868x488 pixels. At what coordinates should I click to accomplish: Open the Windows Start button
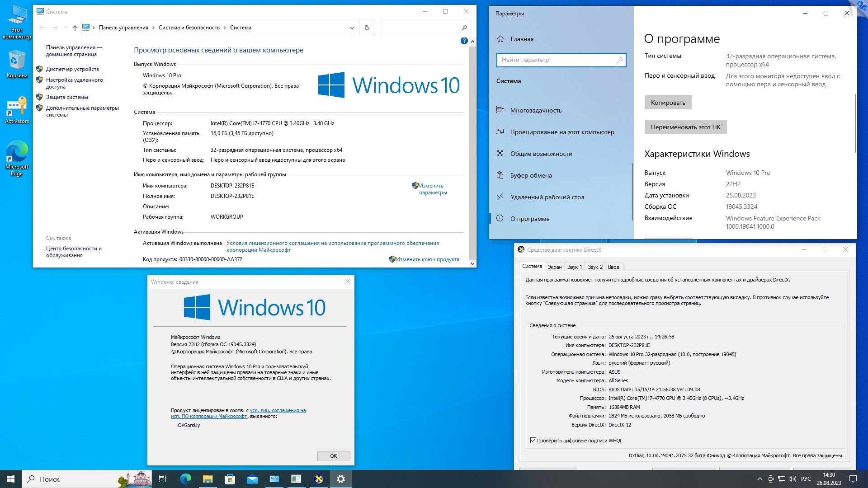coord(11,479)
